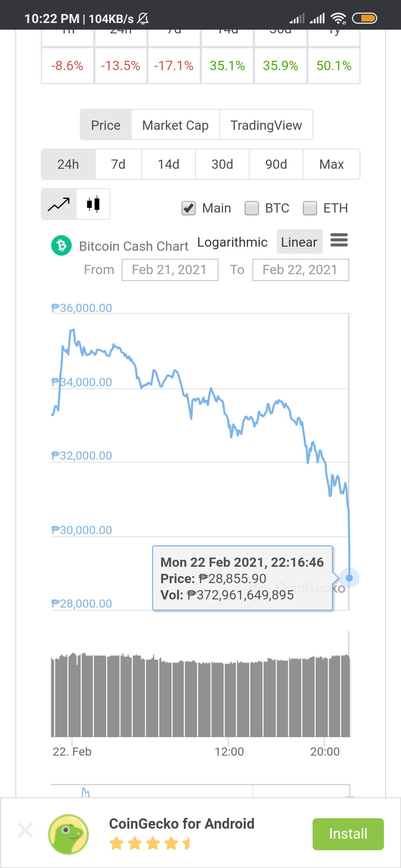This screenshot has height=868, width=401.
Task: Install CoinGecko for Android
Action: coord(348,834)
